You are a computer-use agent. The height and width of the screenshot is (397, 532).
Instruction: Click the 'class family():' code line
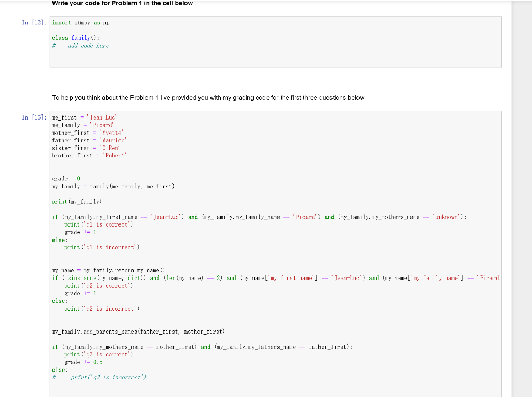point(75,38)
